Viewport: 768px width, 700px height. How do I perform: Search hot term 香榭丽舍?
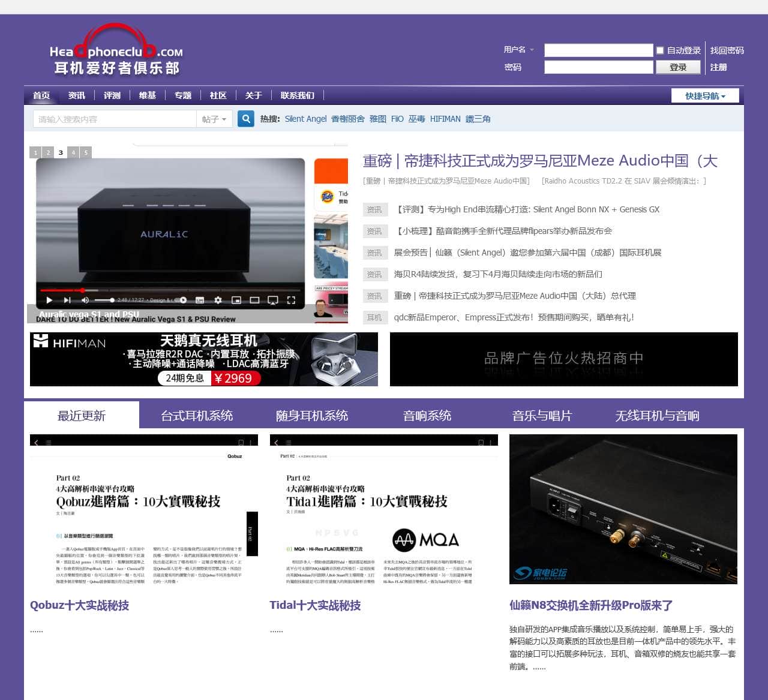coord(348,119)
